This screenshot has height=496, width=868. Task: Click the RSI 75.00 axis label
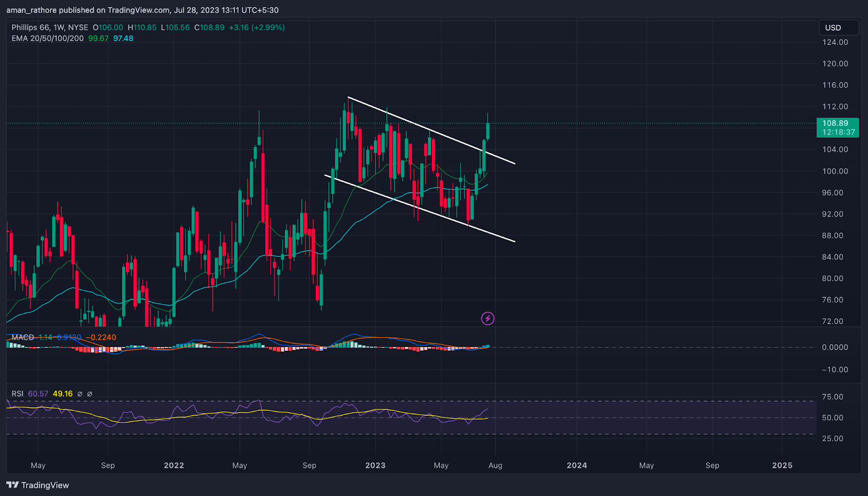[833, 397]
